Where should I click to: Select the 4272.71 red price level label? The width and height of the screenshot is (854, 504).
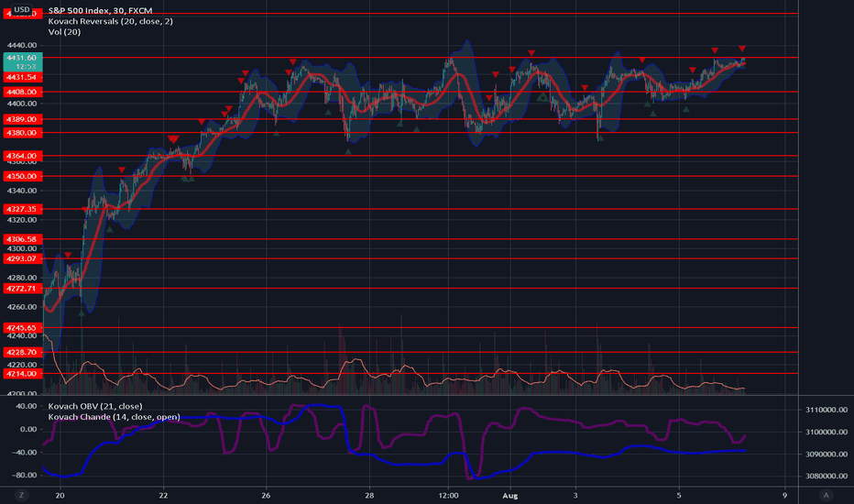tap(22, 289)
